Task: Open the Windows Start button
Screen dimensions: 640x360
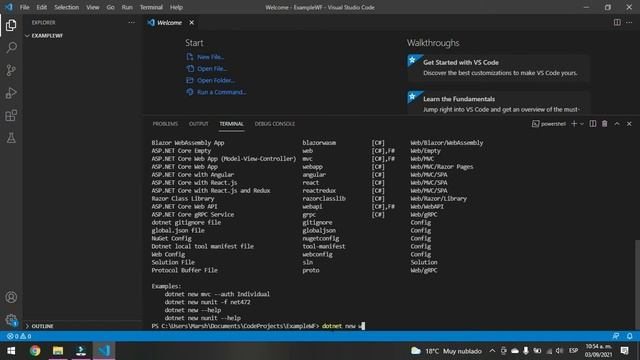Action: [11, 351]
